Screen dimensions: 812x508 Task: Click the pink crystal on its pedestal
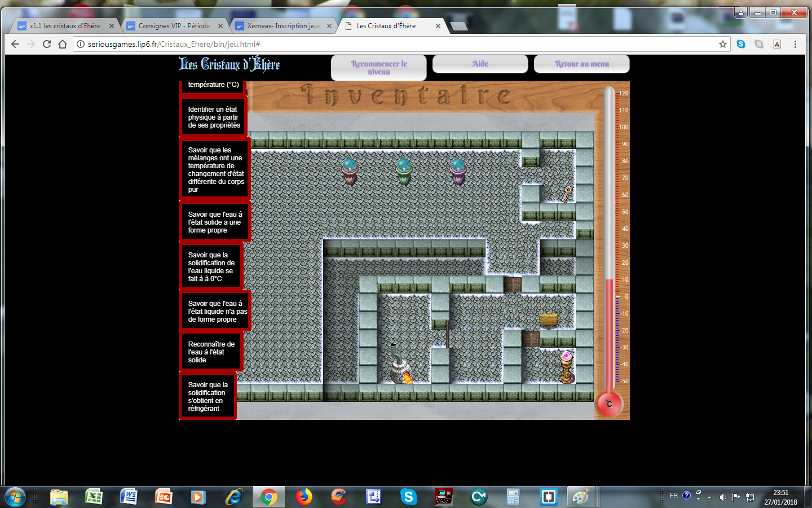pos(566,366)
